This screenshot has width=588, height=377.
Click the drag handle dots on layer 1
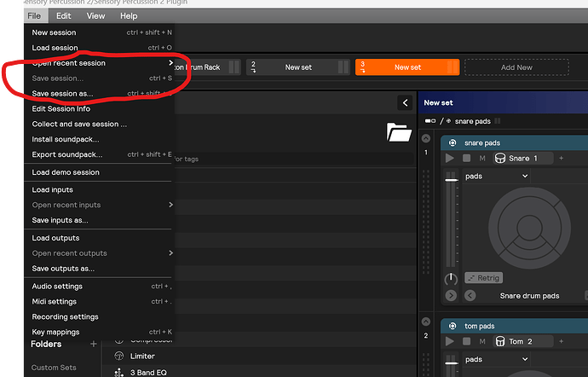pyautogui.click(x=425, y=222)
